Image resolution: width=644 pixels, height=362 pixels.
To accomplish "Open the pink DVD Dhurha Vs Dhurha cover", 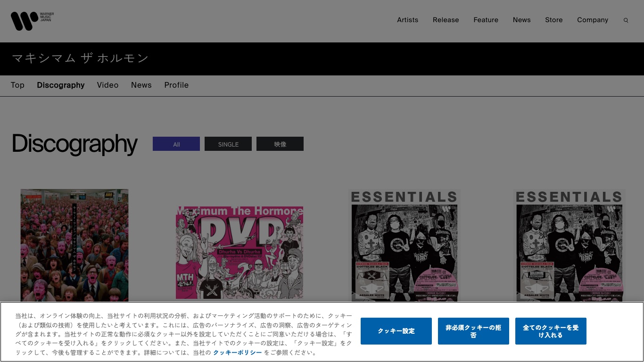I will coord(239,253).
